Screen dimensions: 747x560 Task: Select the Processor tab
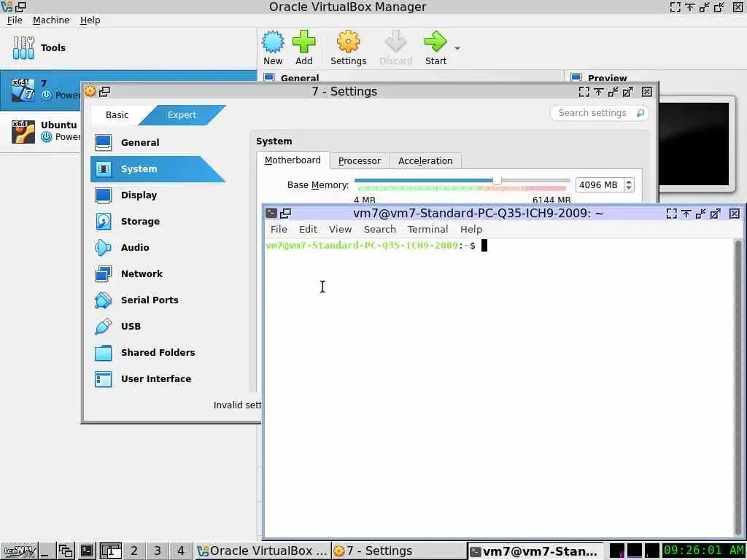point(359,161)
